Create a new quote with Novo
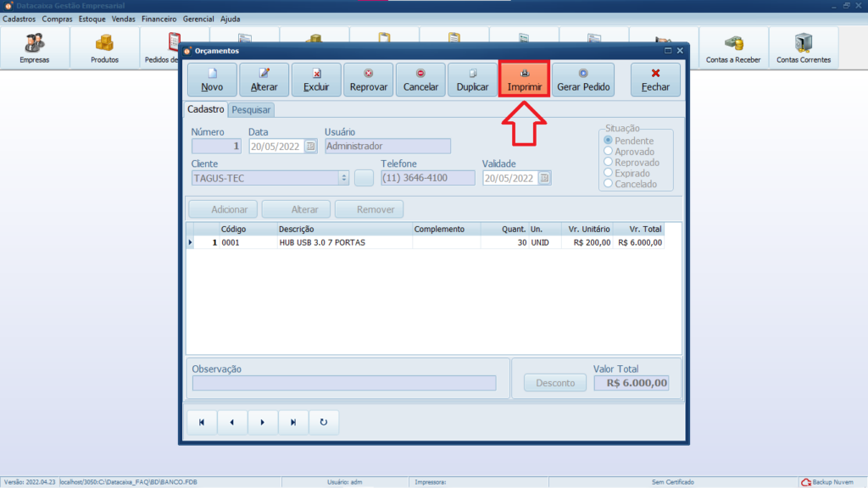The image size is (868, 488). (x=212, y=80)
